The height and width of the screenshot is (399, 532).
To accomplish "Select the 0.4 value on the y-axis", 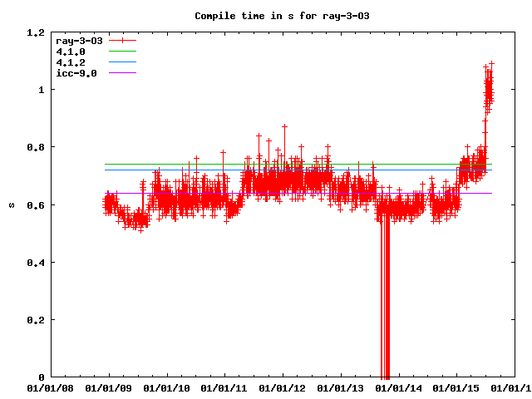I will click(35, 263).
